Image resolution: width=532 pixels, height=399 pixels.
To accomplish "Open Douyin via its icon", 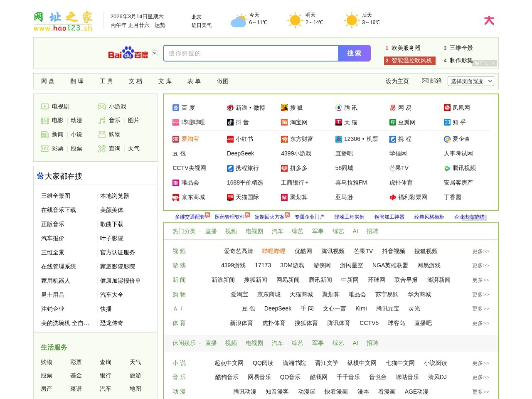I will (229, 122).
